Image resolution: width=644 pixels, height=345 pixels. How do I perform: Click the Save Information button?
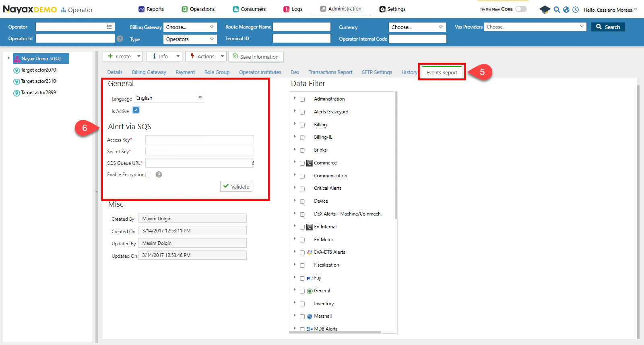coord(256,57)
